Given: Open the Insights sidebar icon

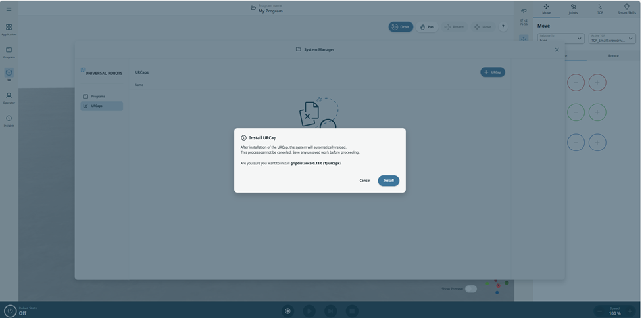Looking at the screenshot, I should click(x=9, y=120).
